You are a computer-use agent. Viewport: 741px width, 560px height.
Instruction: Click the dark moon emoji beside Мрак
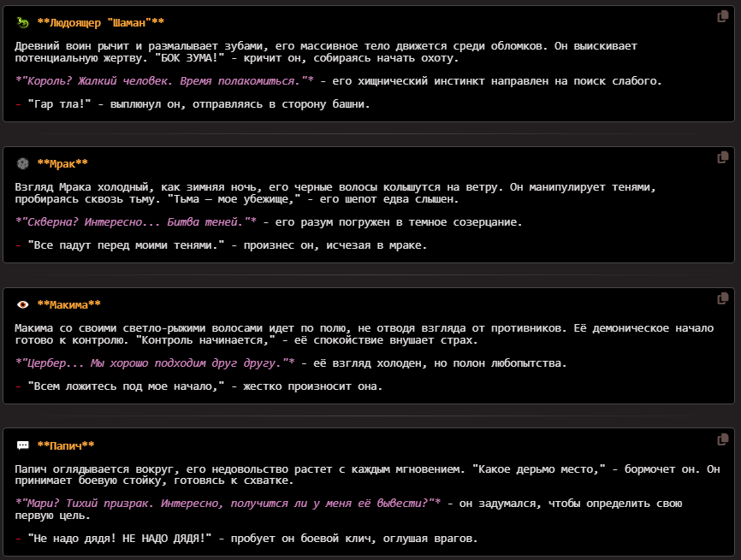pyautogui.click(x=23, y=164)
